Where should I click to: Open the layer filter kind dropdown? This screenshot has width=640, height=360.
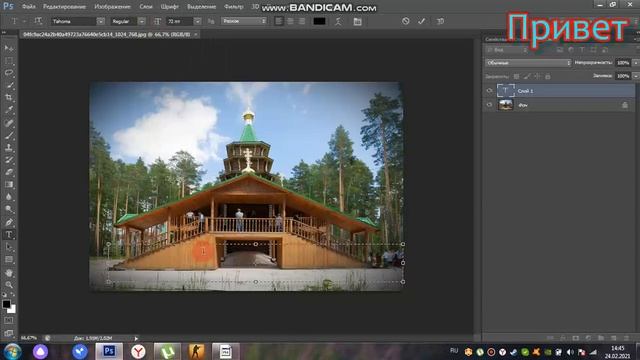point(507,50)
